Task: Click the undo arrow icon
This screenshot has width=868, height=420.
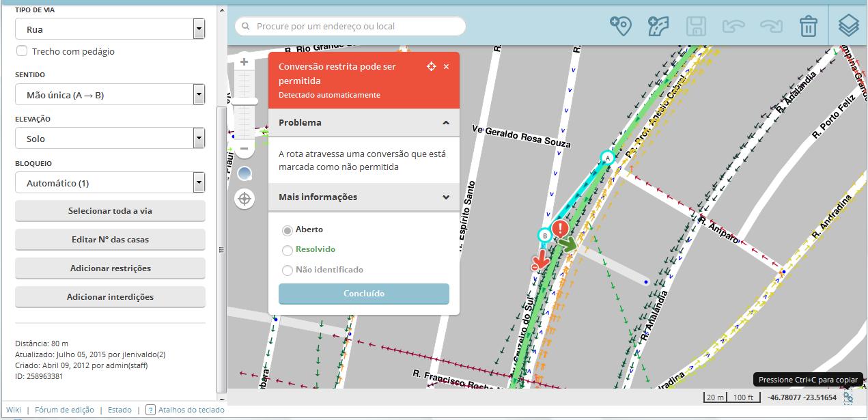Action: click(x=733, y=27)
